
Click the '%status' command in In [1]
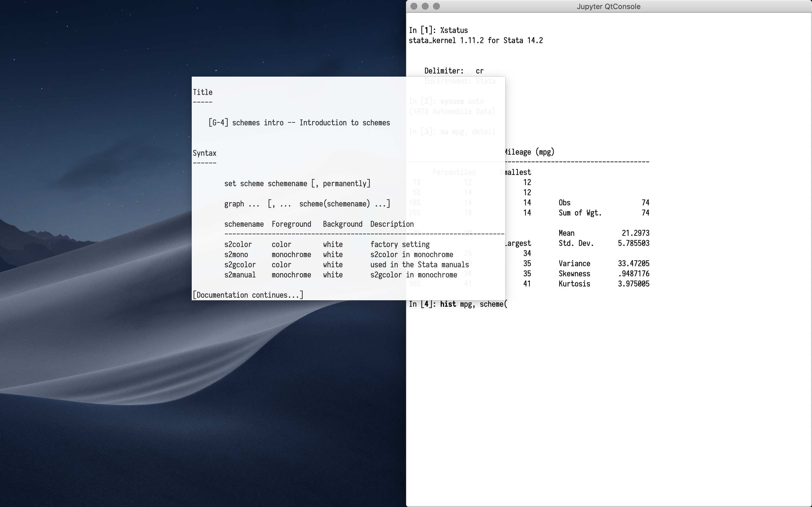(x=454, y=30)
